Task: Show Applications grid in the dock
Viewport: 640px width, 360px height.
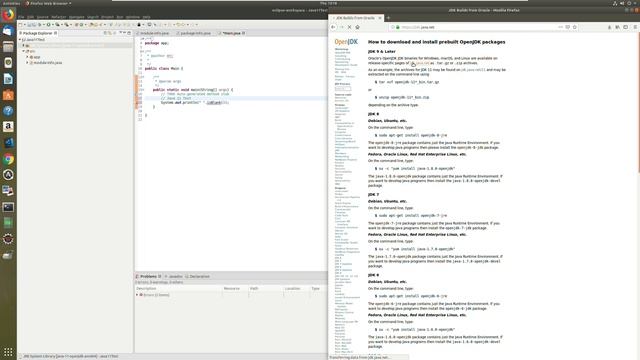Action: point(8,351)
